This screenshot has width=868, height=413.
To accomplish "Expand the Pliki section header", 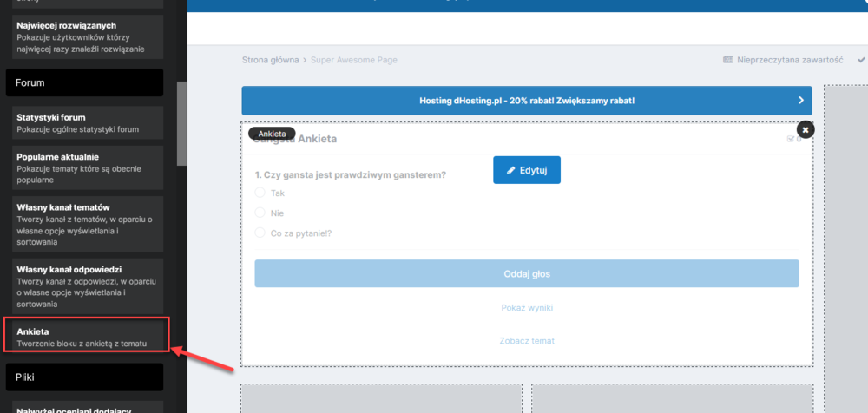I will click(84, 377).
